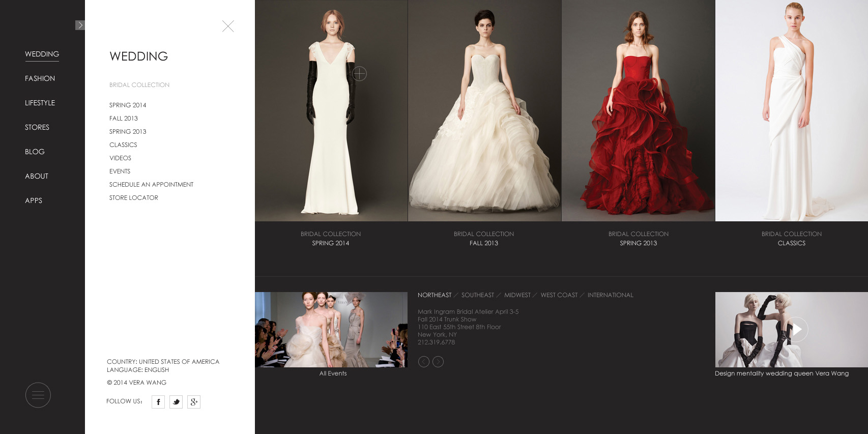The width and height of the screenshot is (868, 434).
Task: Select FASHION in the main sidebar
Action: (40, 78)
